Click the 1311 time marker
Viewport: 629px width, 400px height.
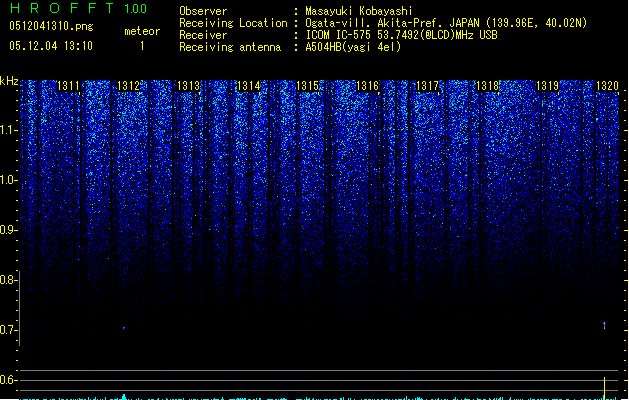pyautogui.click(x=68, y=86)
